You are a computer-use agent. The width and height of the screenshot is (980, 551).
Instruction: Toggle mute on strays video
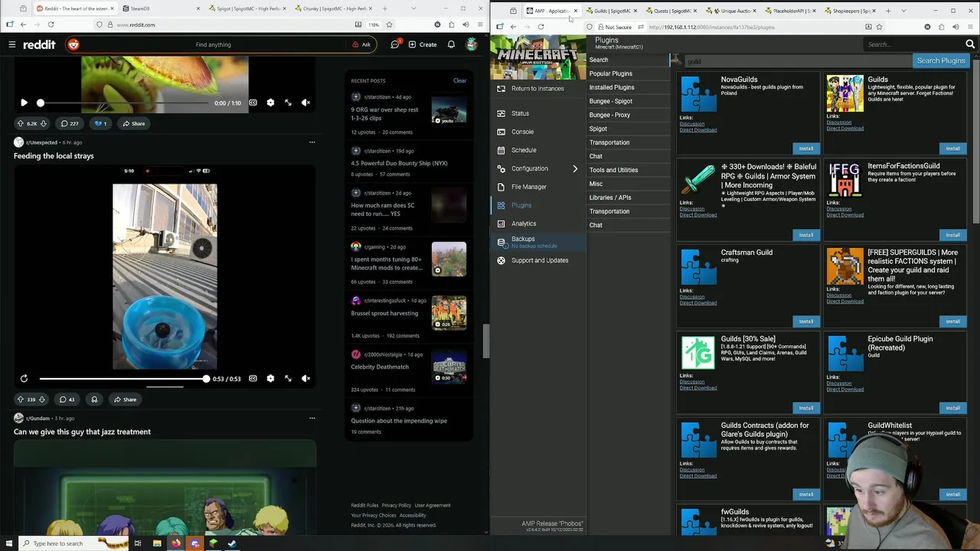305,379
